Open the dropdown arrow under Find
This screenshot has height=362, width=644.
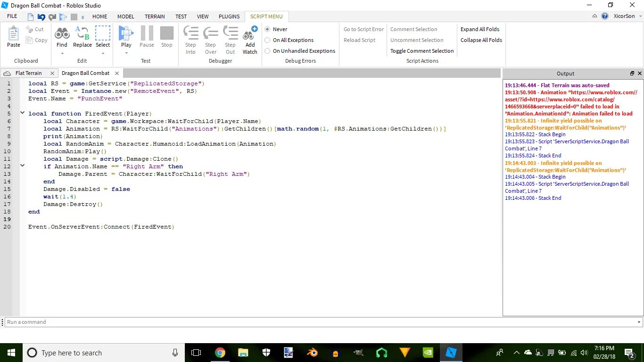(62, 53)
